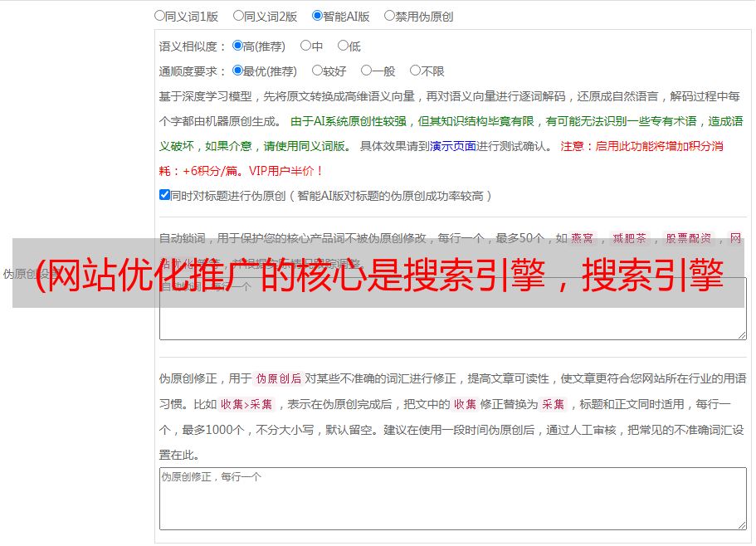The image size is (756, 546).
Task: Click inside the 伪原创修正 textarea
Action: pos(453,499)
